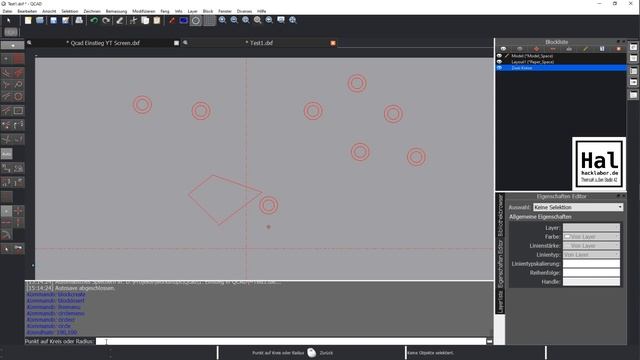Toggle the red pen draft mode icon
Screen dimensions: 640x360
172,20
